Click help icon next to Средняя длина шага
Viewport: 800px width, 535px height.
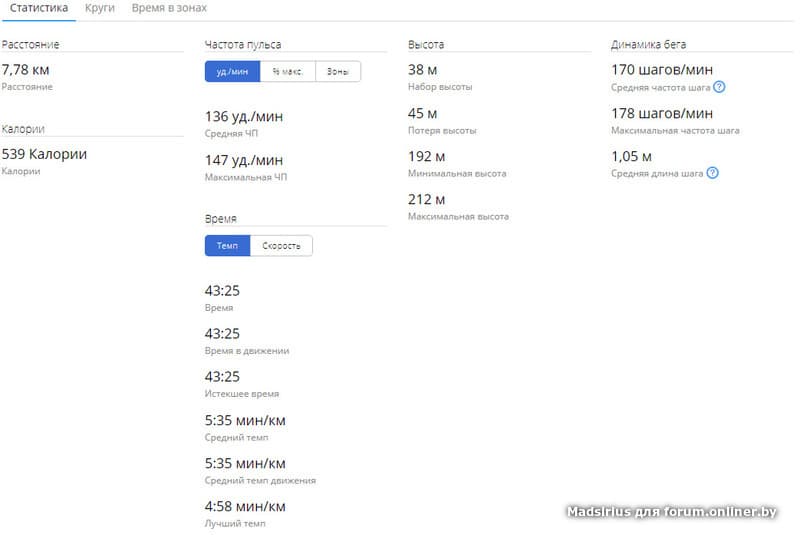tap(712, 173)
